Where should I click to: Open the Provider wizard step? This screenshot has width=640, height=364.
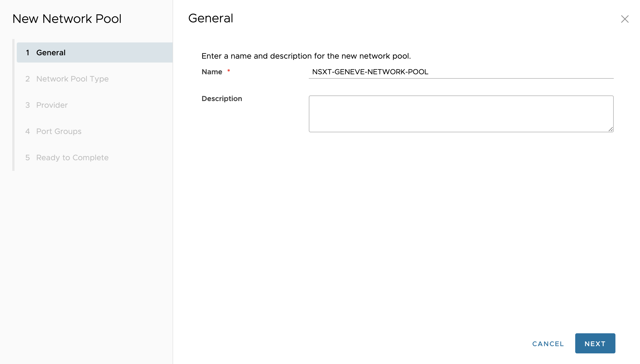52,105
